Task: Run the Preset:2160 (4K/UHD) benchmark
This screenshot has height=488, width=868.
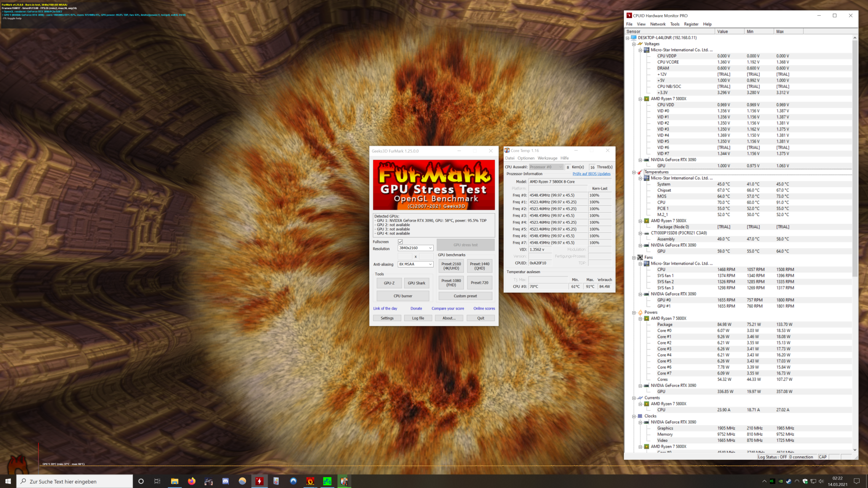Action: pyautogui.click(x=451, y=266)
